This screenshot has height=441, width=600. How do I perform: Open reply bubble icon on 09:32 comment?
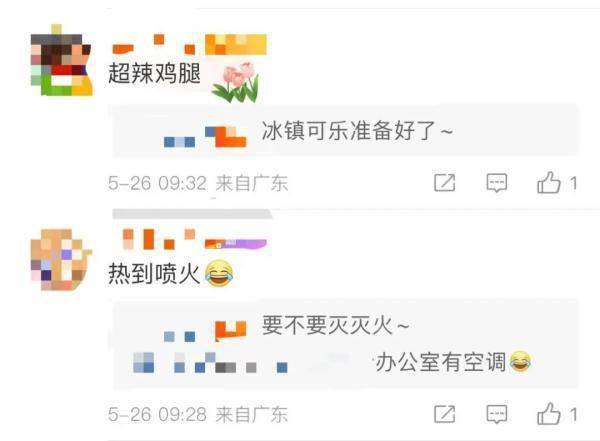point(496,183)
